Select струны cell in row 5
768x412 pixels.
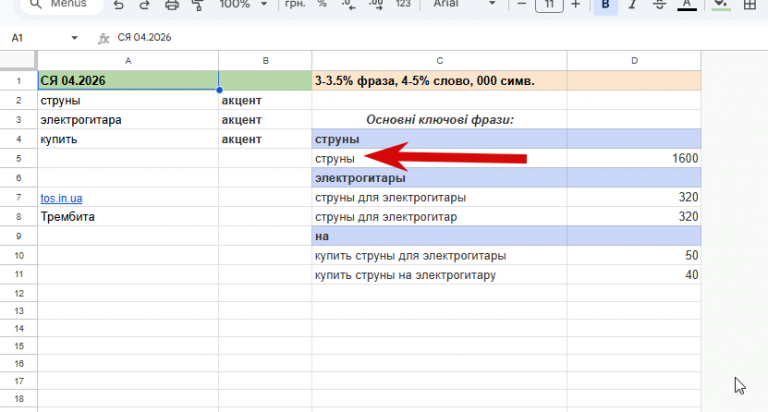click(439, 158)
